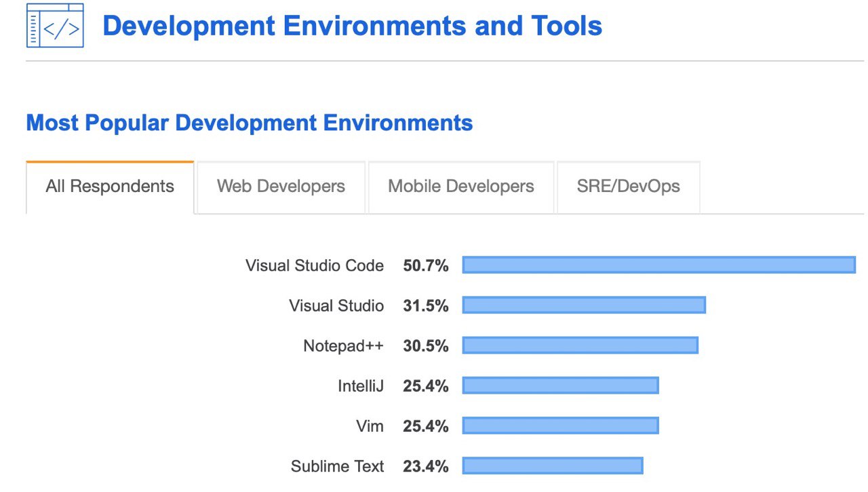Viewport: 868px width, 492px height.
Task: Switch to the Web Developers tab
Action: tap(281, 187)
